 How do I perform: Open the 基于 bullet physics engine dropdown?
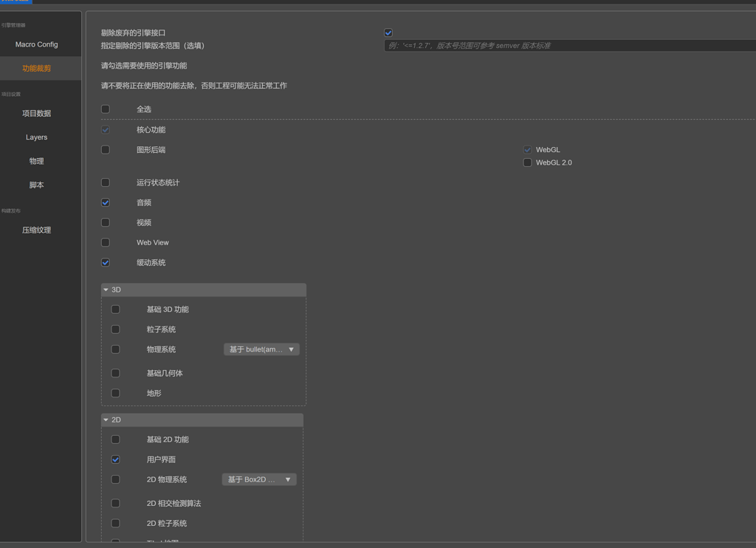260,349
